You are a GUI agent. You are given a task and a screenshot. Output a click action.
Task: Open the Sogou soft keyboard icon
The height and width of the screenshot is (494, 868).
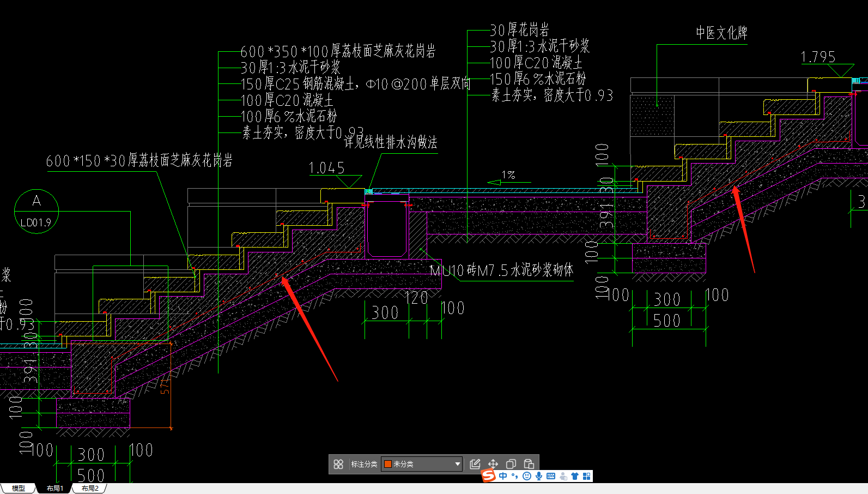pyautogui.click(x=551, y=476)
